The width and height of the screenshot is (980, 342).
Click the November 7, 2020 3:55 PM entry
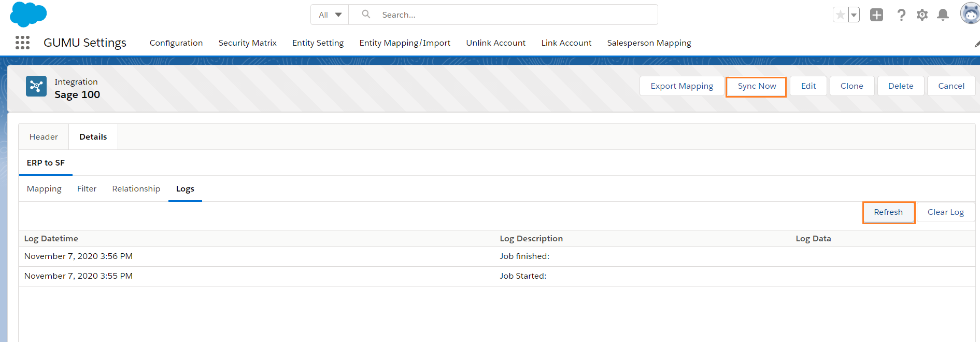coord(78,276)
